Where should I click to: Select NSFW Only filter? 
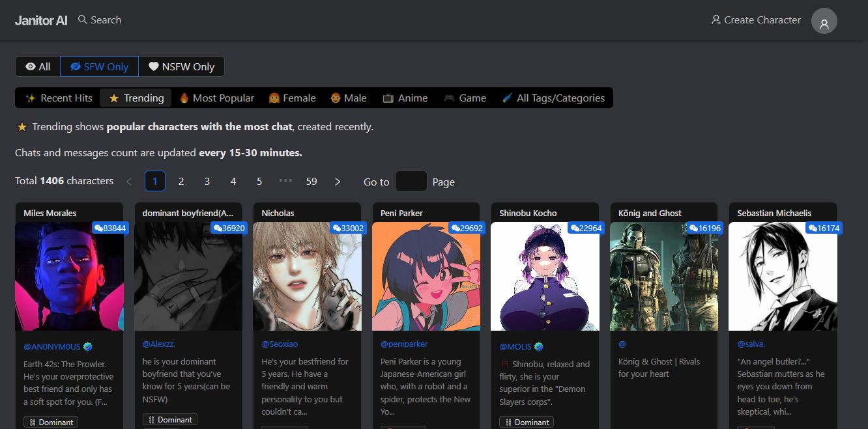[x=181, y=66]
